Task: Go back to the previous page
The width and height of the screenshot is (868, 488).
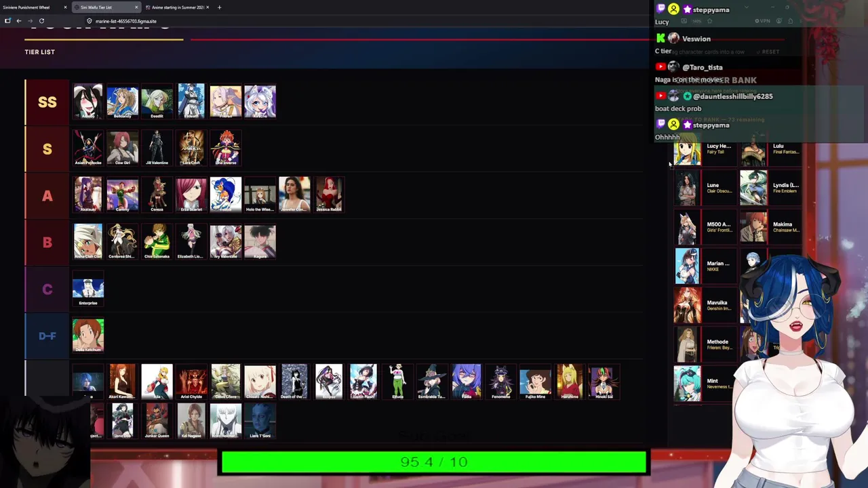Action: click(x=19, y=21)
